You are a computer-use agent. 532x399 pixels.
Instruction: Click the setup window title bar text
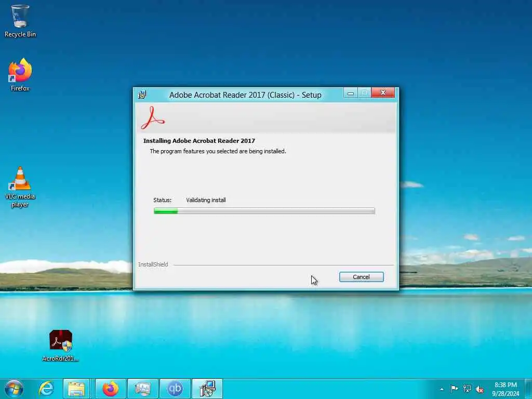[x=245, y=95]
